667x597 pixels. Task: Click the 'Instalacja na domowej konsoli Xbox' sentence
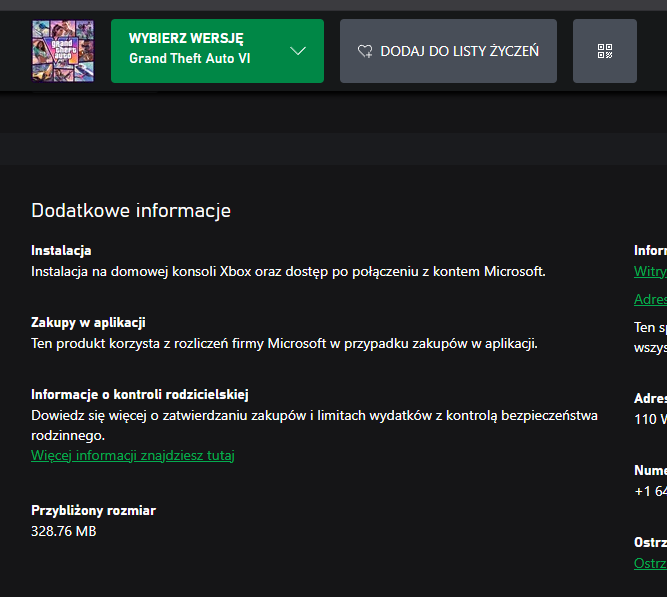coord(288,271)
